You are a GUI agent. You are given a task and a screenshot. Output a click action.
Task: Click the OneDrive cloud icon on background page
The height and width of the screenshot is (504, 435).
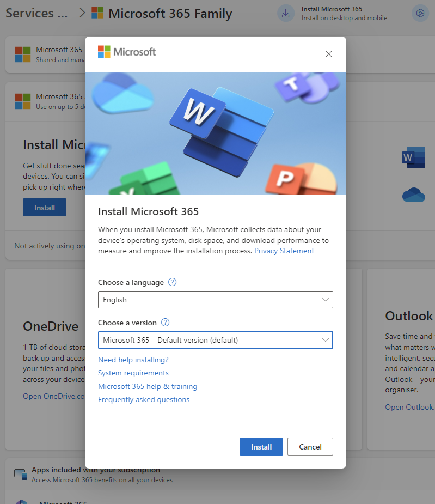click(x=413, y=195)
